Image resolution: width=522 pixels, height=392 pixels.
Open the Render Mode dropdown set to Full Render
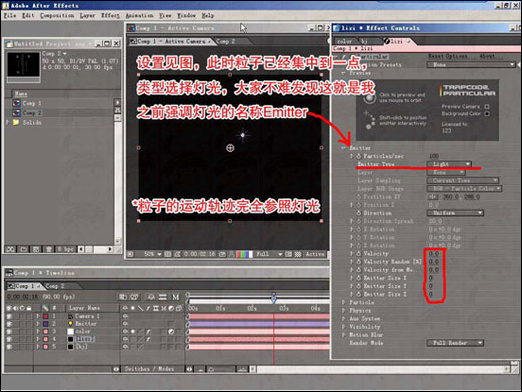(455, 343)
